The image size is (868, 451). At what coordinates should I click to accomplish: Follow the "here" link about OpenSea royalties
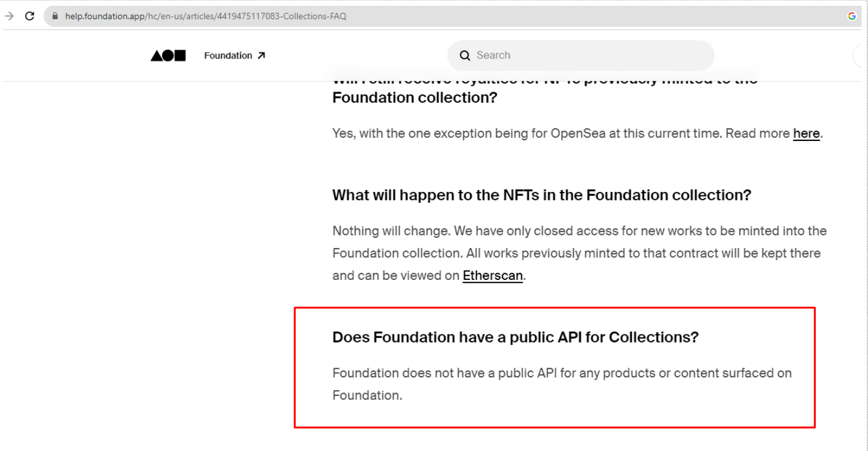click(x=806, y=133)
